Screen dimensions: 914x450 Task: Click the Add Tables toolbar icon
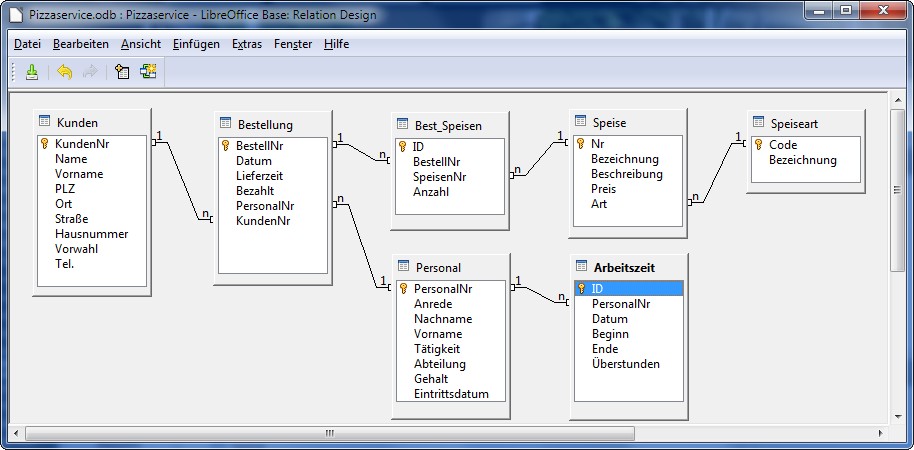(123, 72)
